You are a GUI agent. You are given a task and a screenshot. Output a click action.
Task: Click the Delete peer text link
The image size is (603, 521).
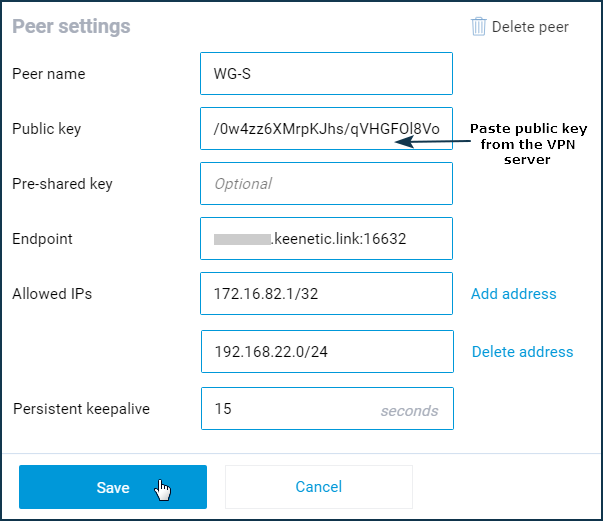[530, 27]
